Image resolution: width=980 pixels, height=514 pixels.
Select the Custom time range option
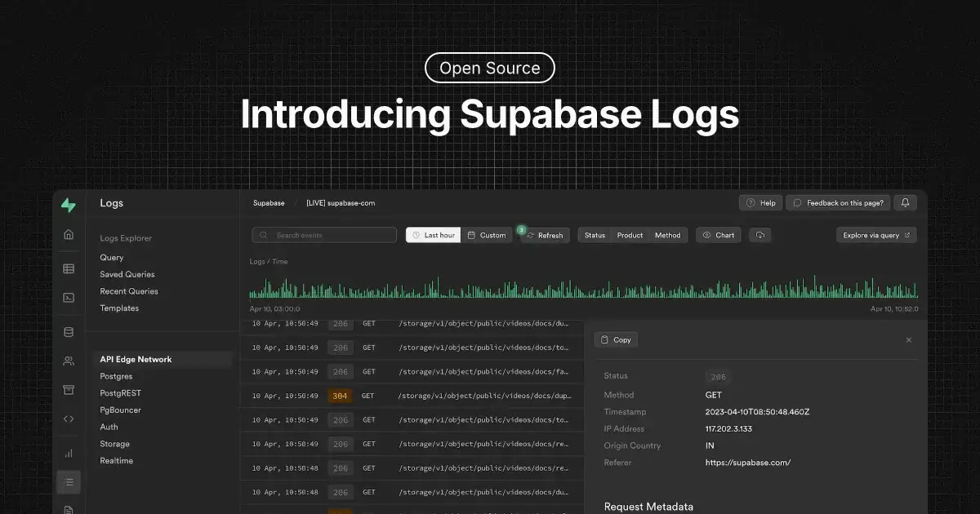(487, 235)
